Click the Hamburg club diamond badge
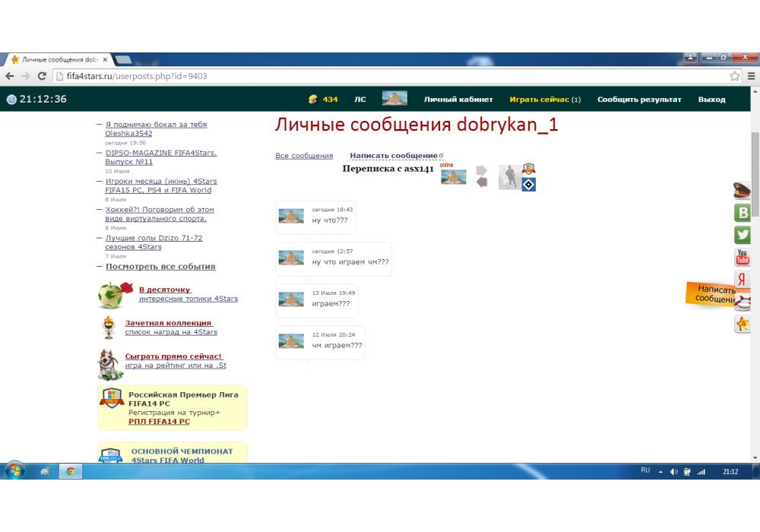This screenshot has height=532, width=760. point(528,184)
